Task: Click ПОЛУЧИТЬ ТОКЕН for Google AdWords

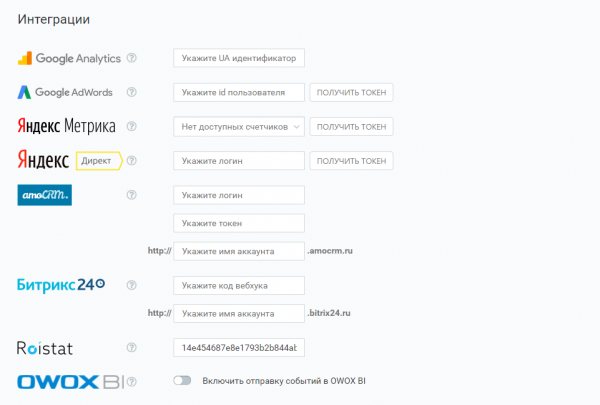Action: click(x=351, y=93)
